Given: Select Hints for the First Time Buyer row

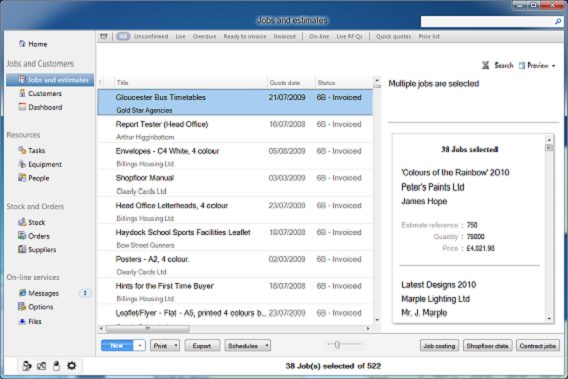Looking at the screenshot, I should [235, 292].
